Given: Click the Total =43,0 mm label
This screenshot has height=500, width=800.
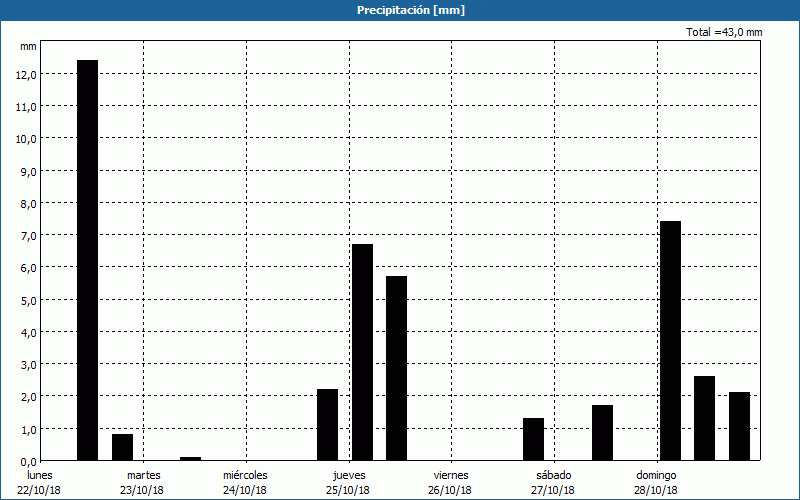Looking at the screenshot, I should coord(724,32).
